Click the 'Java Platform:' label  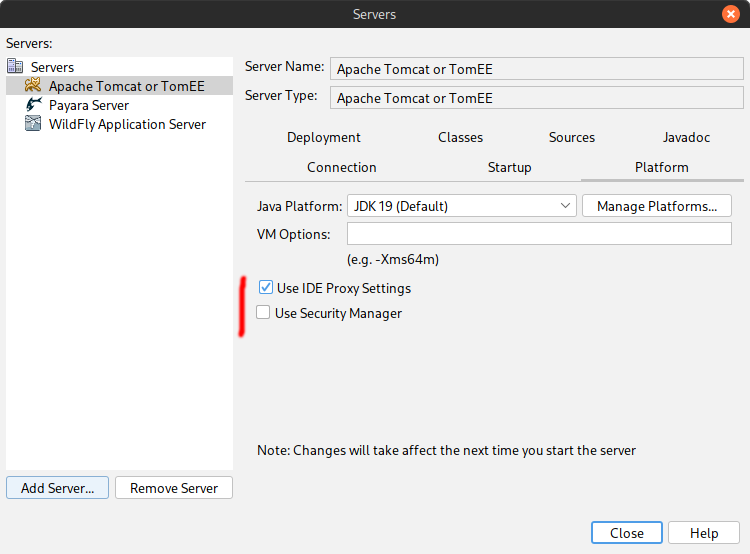(299, 206)
